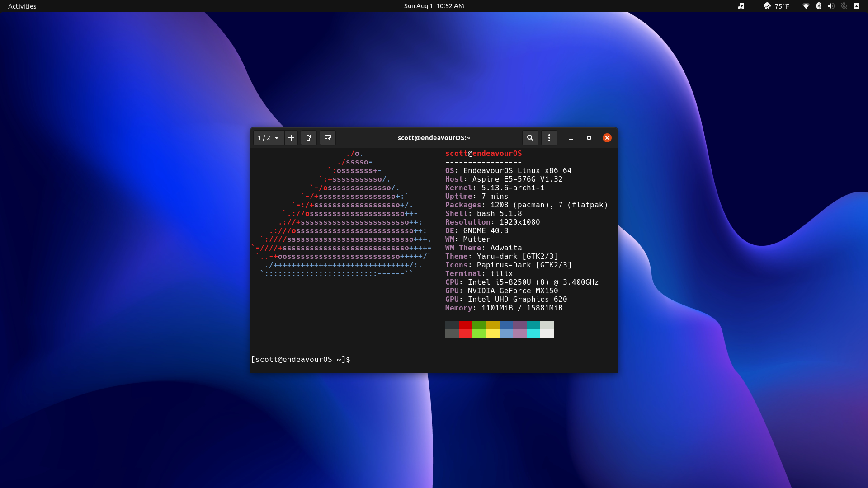
Task: Maximize the Tilix terminal window
Action: (589, 138)
